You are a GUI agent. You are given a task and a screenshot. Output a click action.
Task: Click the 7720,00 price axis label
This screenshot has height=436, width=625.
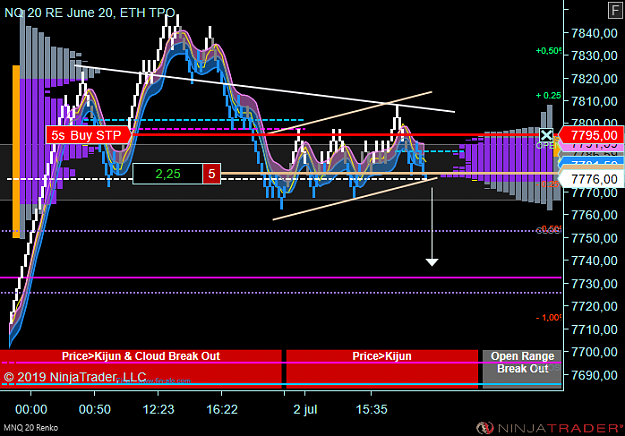click(x=594, y=306)
